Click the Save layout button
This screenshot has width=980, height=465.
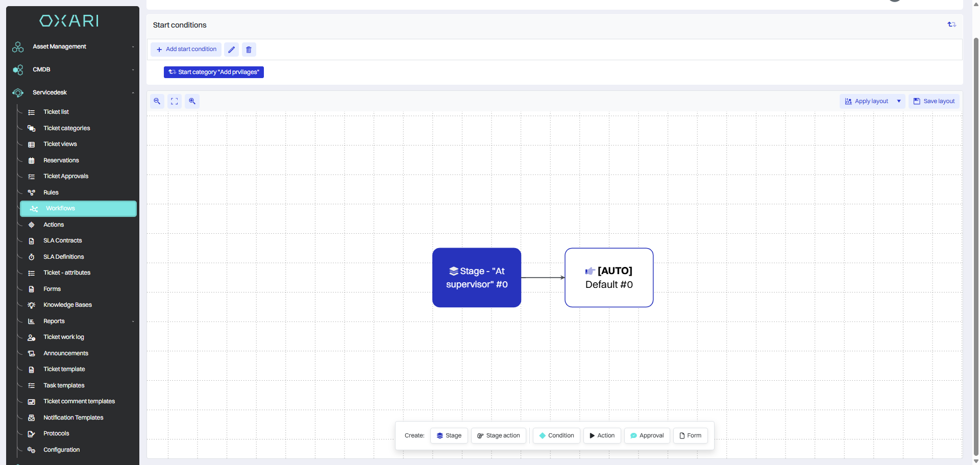point(934,101)
